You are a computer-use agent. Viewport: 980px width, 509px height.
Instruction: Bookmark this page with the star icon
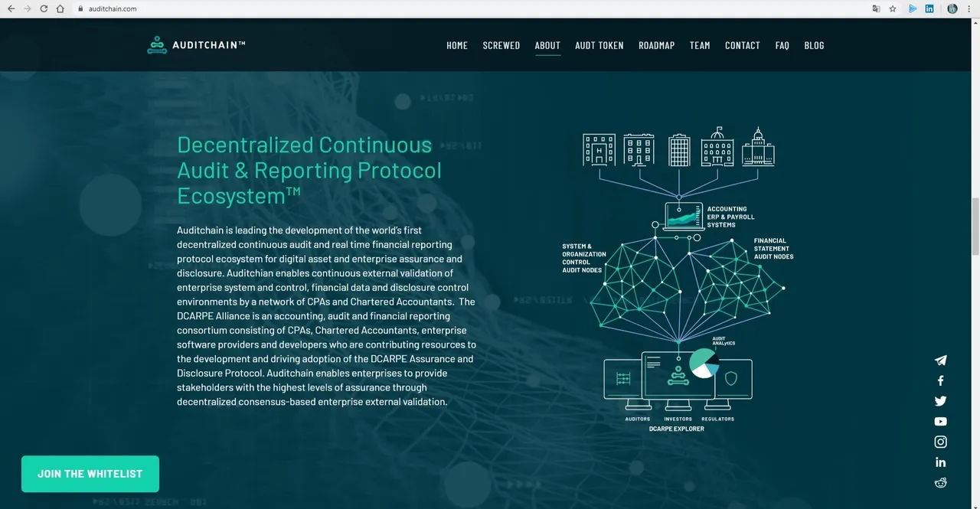[893, 8]
